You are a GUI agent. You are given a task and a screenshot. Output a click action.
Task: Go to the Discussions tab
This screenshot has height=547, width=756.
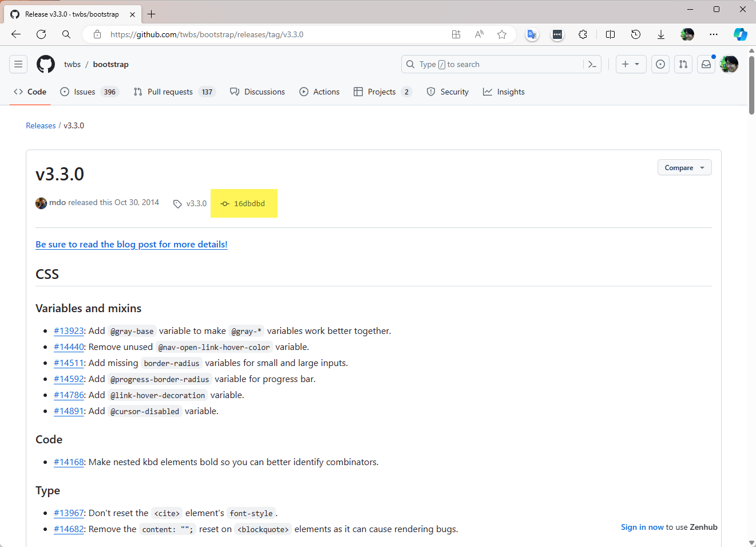click(x=258, y=92)
